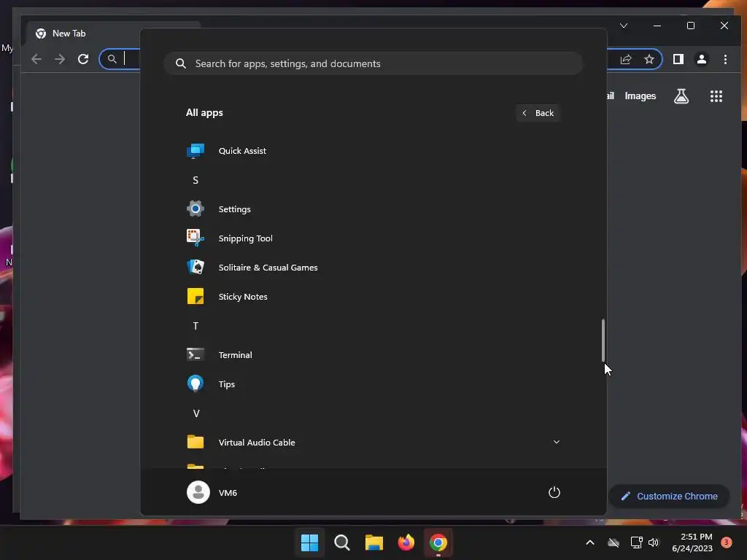The image size is (747, 560).
Task: Click Chrome's forward navigation arrow
Action: tap(60, 59)
